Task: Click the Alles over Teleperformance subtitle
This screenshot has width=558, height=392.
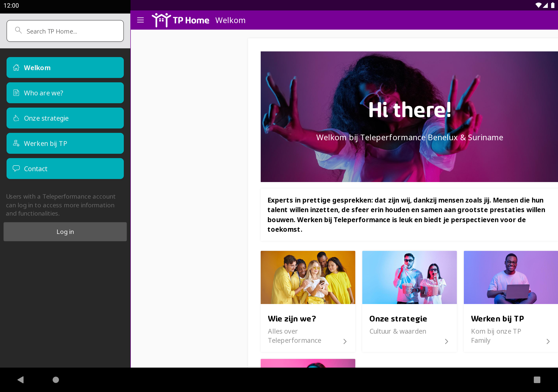Action: coord(294,336)
